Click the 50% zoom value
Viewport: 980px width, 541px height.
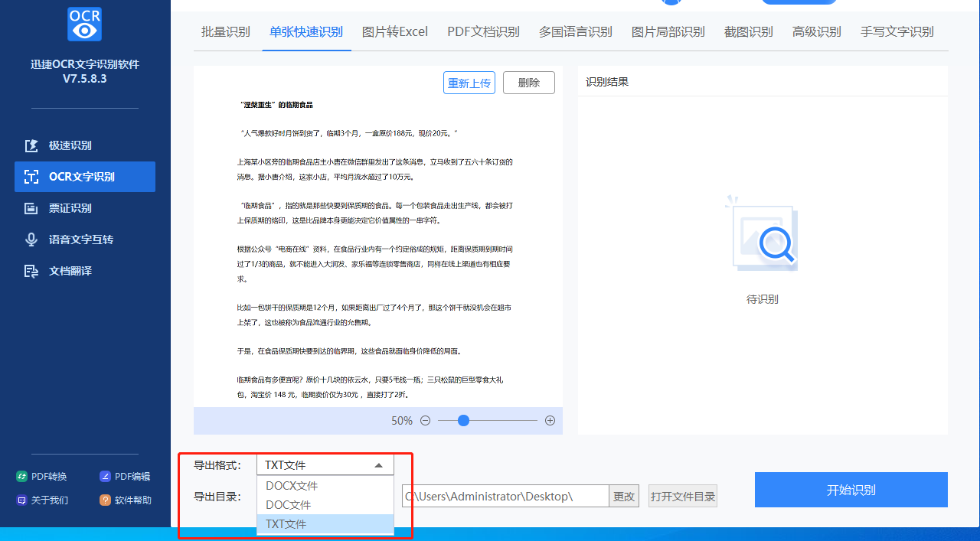(402, 421)
